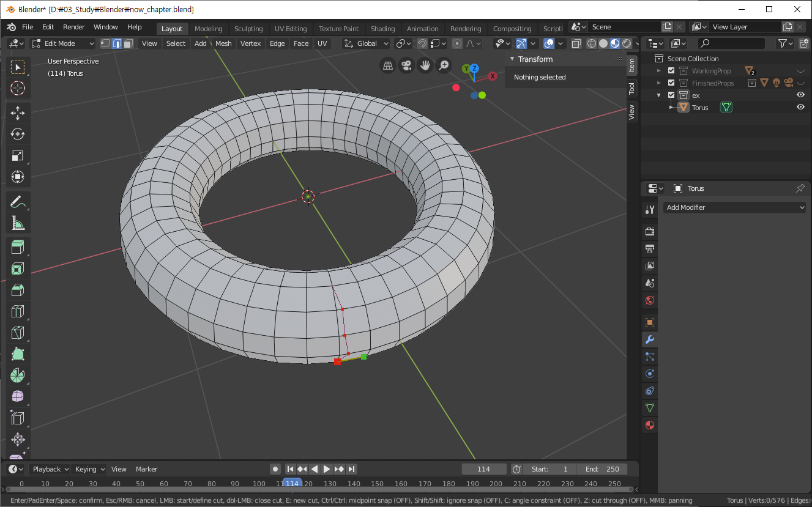Select the Move tool in the toolbar
Screen dimensions: 812x507
tap(18, 113)
